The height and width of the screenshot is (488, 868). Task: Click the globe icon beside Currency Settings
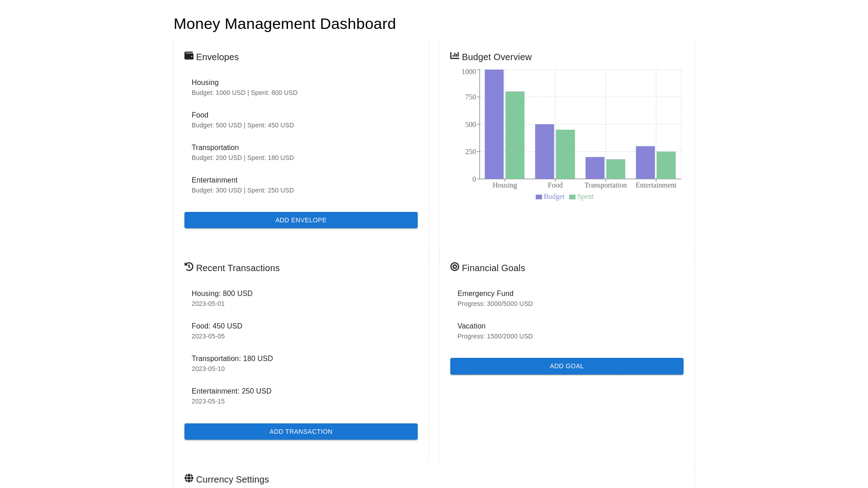coord(189,478)
